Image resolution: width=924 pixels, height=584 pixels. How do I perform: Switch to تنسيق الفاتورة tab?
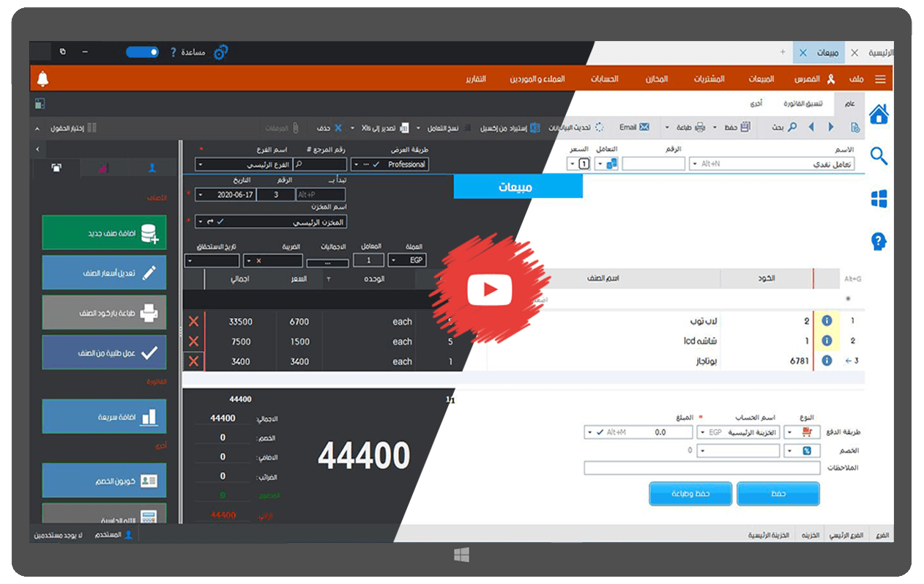point(803,103)
